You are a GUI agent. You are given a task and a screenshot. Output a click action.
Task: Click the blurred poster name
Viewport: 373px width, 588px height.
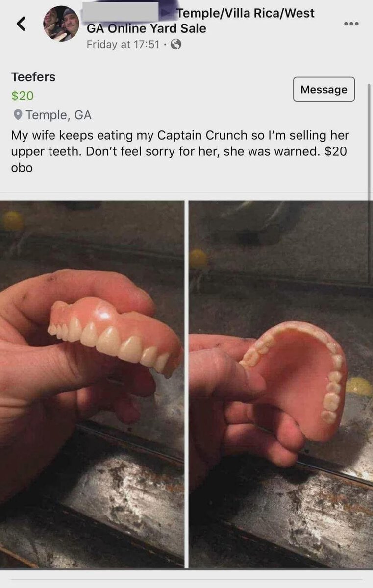click(x=121, y=11)
